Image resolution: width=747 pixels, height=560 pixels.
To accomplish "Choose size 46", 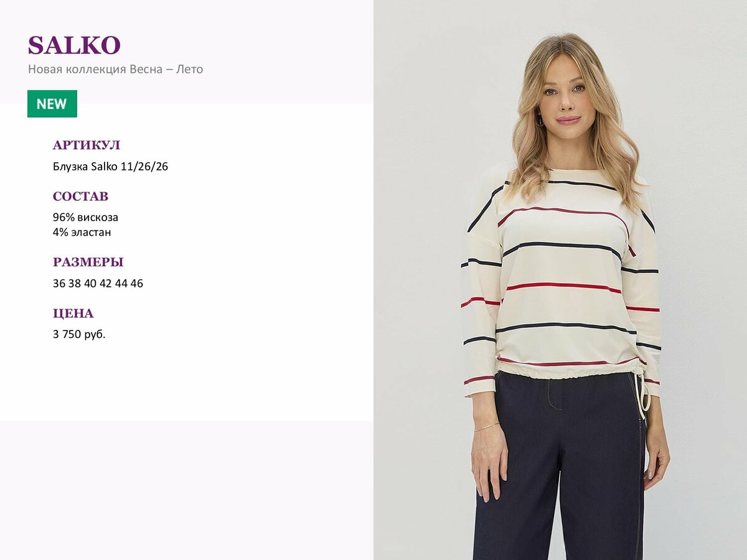I will pos(137,284).
